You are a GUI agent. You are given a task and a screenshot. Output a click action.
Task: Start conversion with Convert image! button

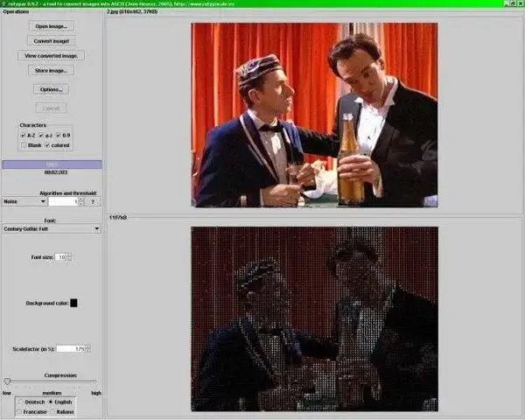click(x=52, y=41)
